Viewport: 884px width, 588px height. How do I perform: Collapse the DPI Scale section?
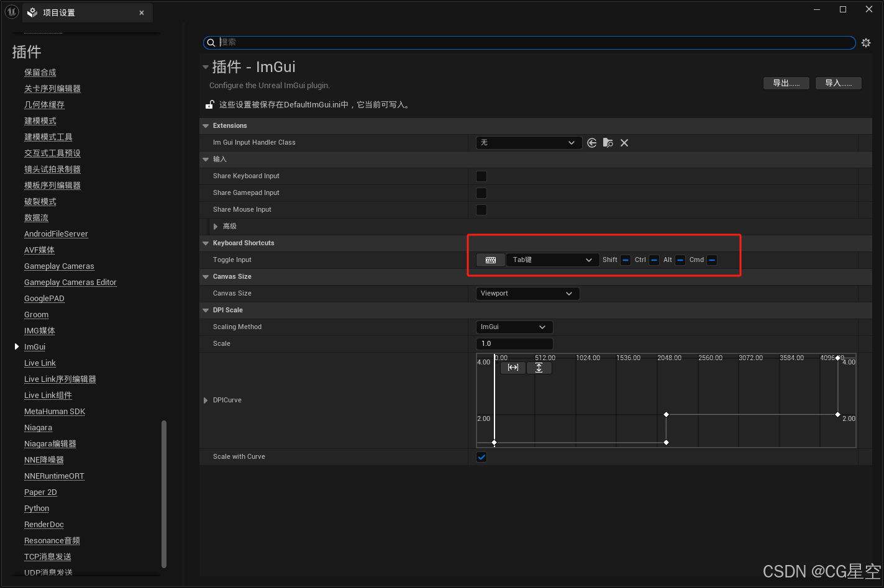206,310
